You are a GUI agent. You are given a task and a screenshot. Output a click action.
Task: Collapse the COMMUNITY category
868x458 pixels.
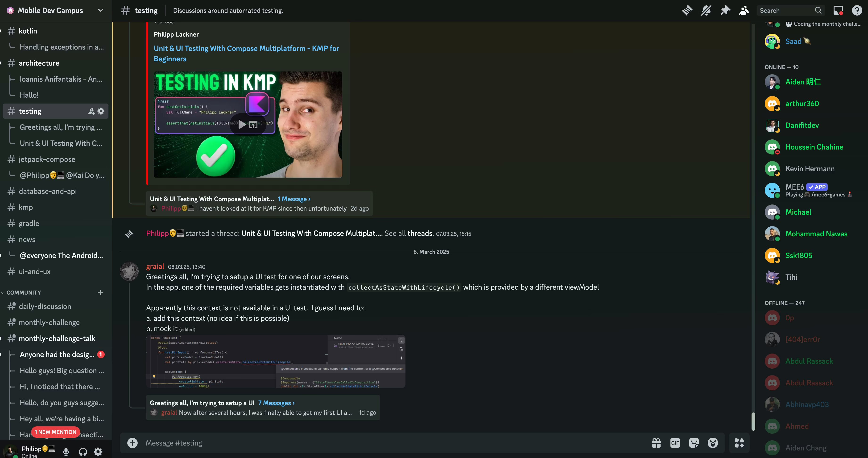pyautogui.click(x=24, y=292)
